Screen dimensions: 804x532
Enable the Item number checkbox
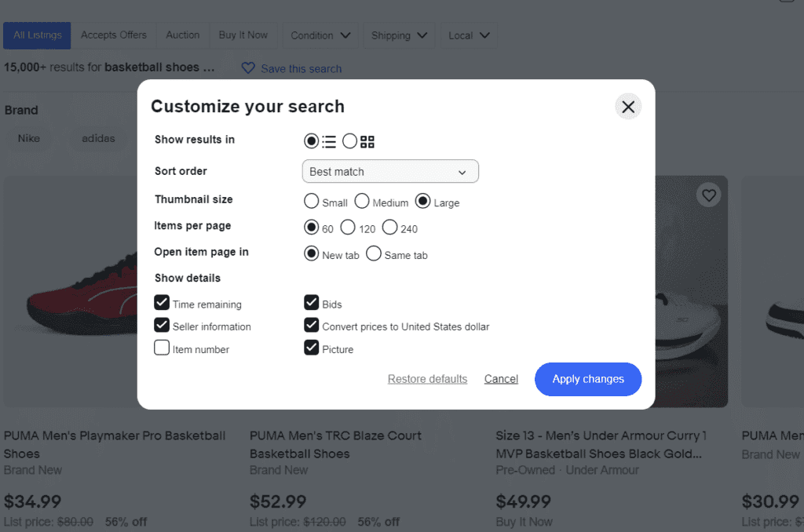tap(161, 348)
